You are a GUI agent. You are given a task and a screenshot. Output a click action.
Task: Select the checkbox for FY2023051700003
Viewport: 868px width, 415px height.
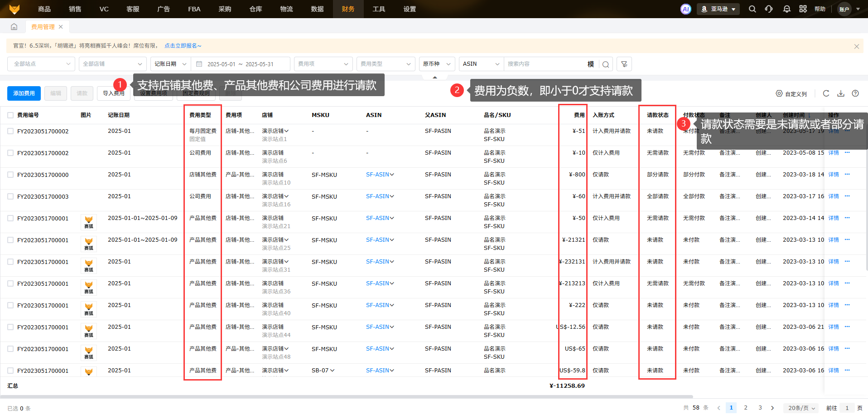click(x=10, y=196)
